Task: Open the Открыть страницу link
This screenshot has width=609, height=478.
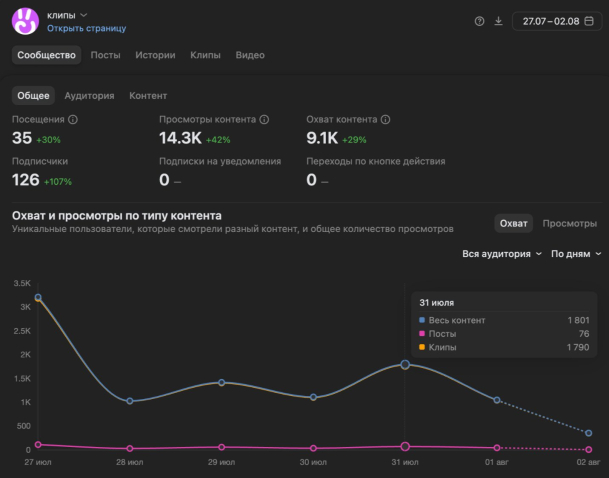Action: click(x=87, y=28)
